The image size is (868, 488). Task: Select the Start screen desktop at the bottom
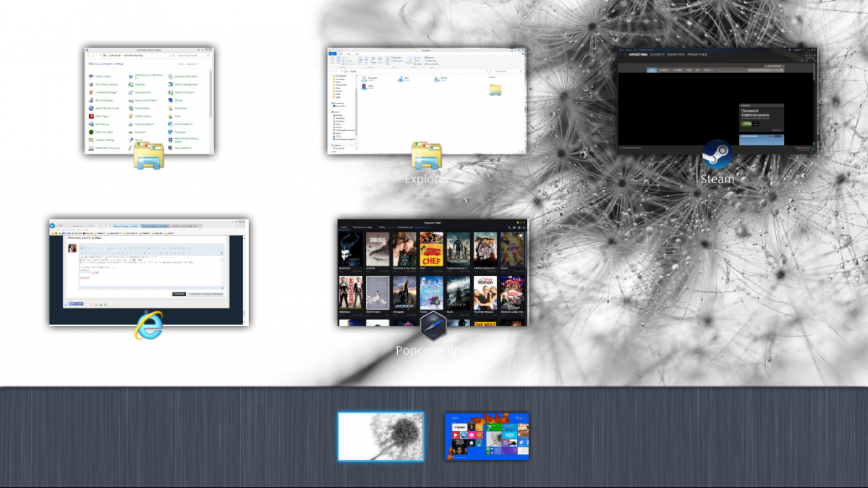coord(487,437)
